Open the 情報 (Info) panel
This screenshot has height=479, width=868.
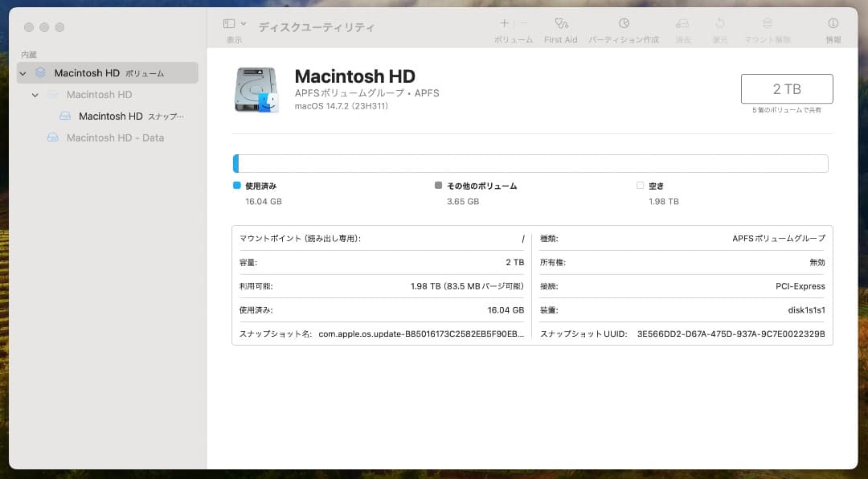point(833,28)
